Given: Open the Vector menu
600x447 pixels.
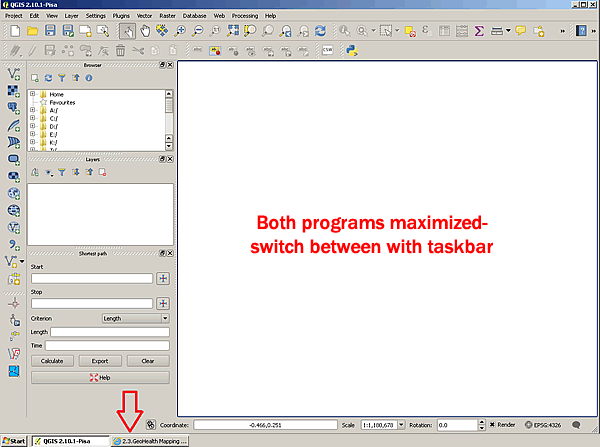Looking at the screenshot, I should (x=144, y=16).
